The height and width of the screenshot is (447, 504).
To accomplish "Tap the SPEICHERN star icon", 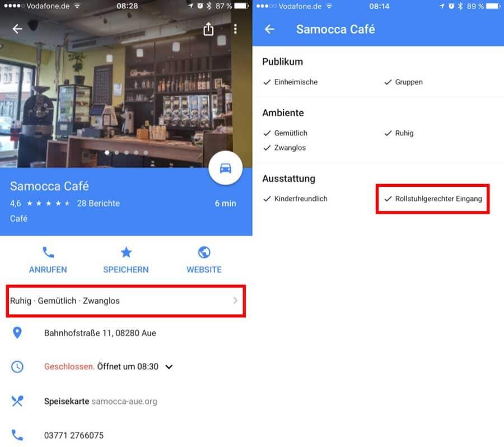I will 126,252.
